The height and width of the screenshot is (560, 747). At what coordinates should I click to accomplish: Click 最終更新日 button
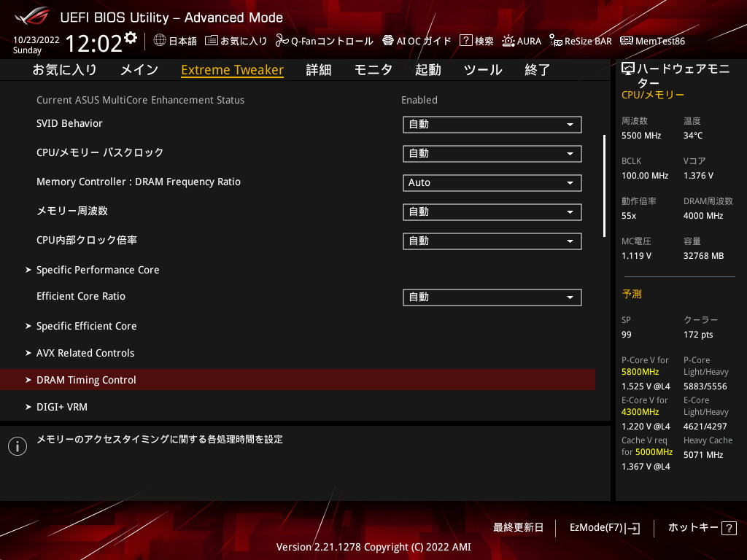click(518, 528)
